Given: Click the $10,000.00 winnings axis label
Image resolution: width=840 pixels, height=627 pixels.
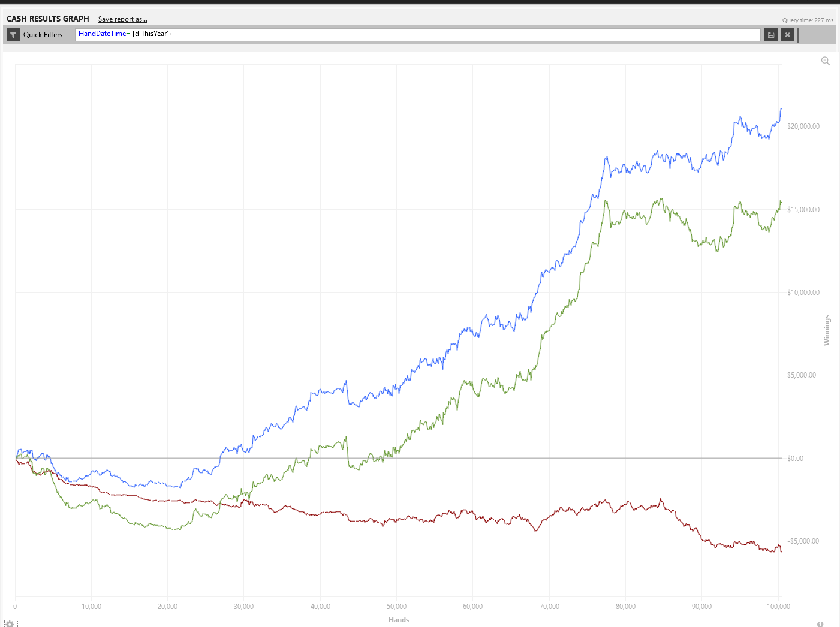Looking at the screenshot, I should tap(803, 293).
